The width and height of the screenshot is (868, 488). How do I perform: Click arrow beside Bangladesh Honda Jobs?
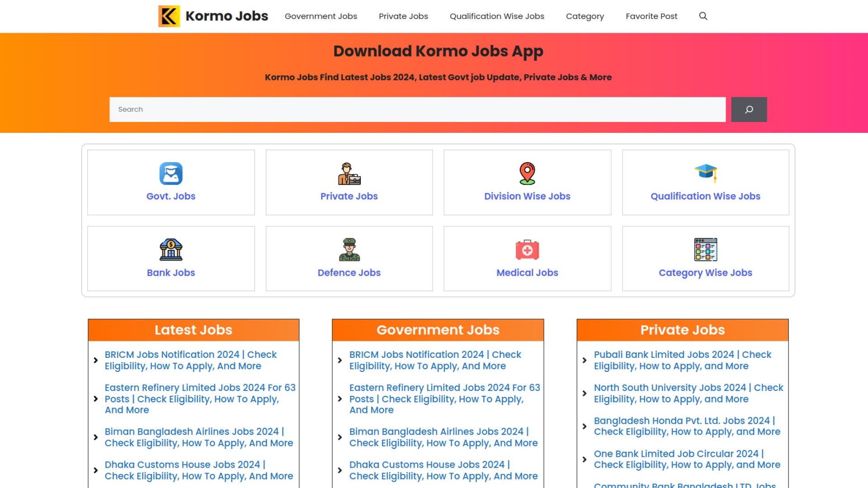click(x=585, y=426)
